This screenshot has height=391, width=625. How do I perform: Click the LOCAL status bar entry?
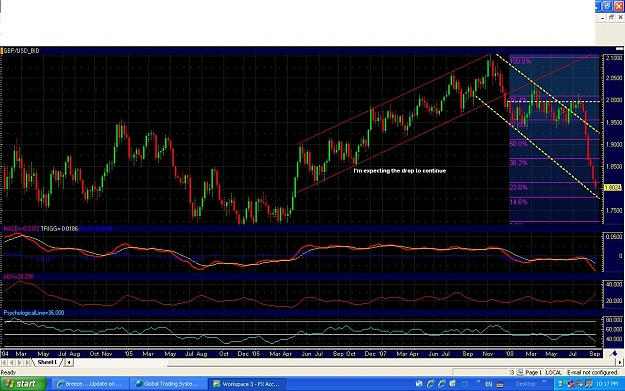point(553,373)
